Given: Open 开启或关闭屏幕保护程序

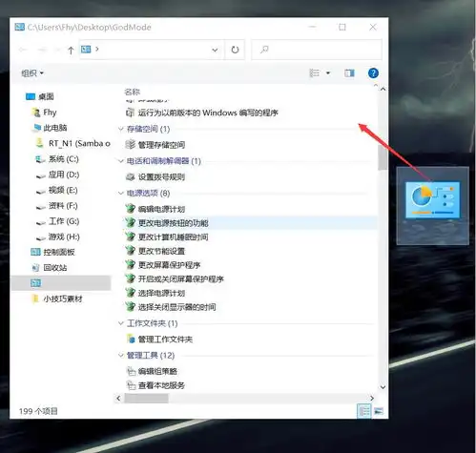Looking at the screenshot, I should 175,278.
